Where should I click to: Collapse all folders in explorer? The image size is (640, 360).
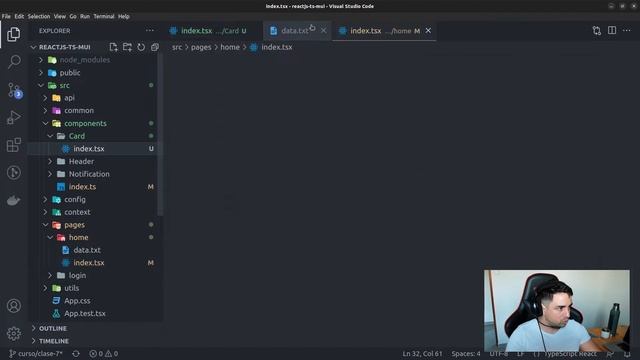click(155, 47)
